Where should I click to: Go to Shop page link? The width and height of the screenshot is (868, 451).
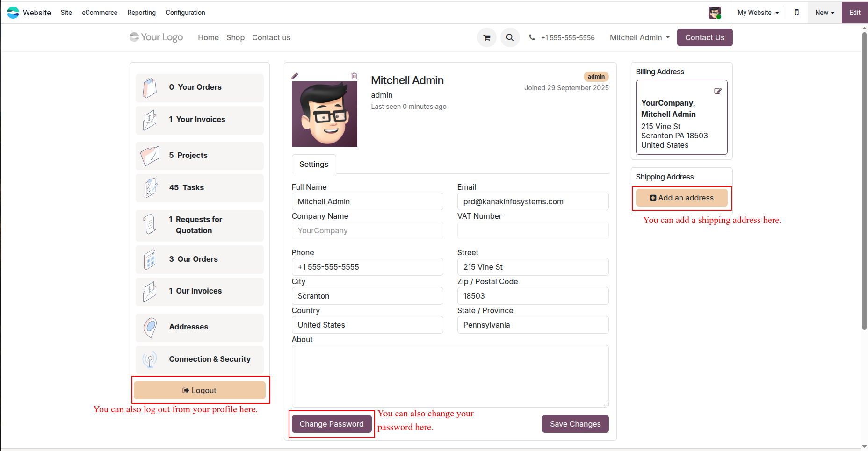click(236, 37)
